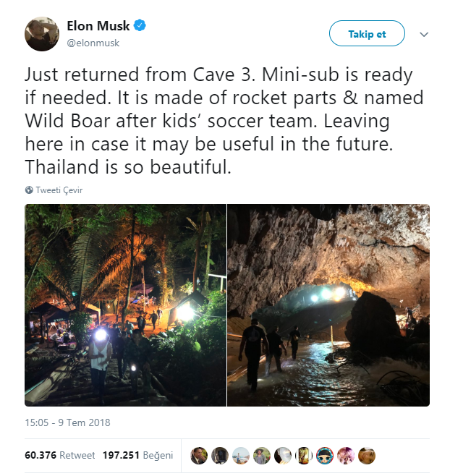
Task: Click the last liker avatar in the row
Action: 368,456
